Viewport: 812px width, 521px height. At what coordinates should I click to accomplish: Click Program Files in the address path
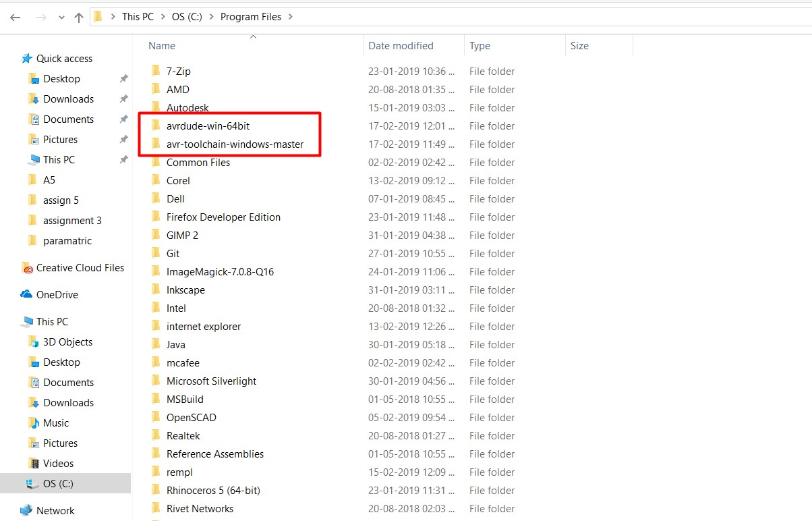[x=251, y=17]
